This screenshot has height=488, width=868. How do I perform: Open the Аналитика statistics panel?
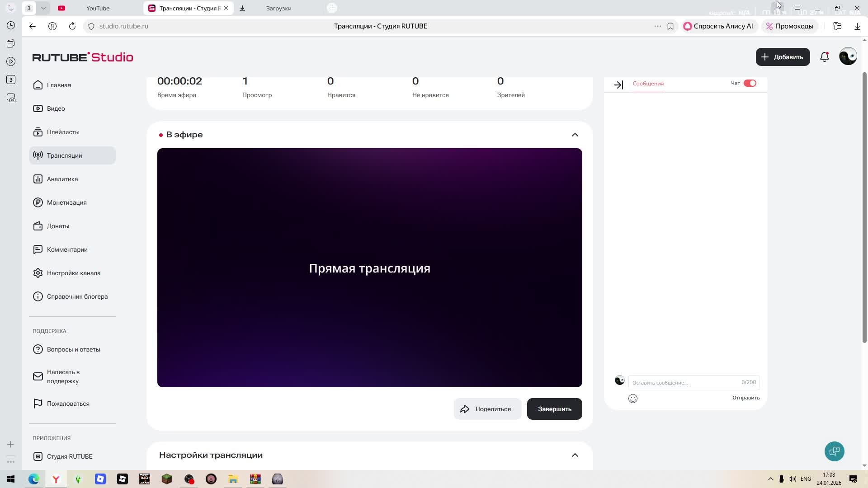point(62,179)
